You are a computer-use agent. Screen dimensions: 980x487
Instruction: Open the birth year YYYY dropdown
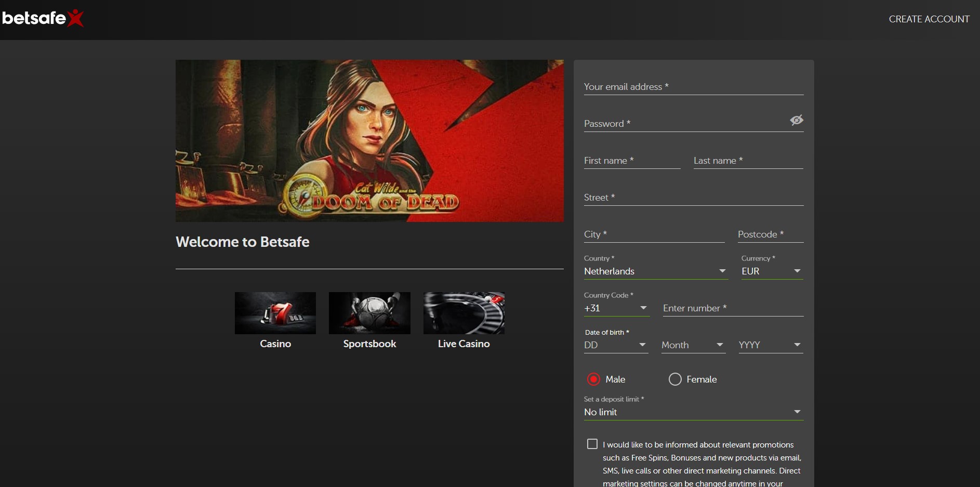pyautogui.click(x=770, y=345)
